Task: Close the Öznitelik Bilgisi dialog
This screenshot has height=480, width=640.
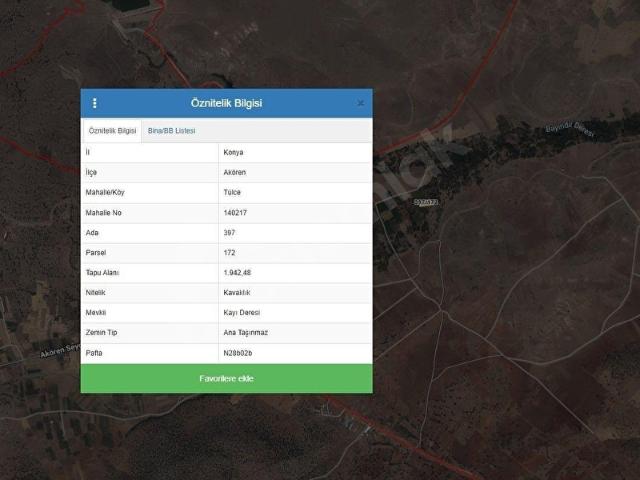Action: pos(360,103)
